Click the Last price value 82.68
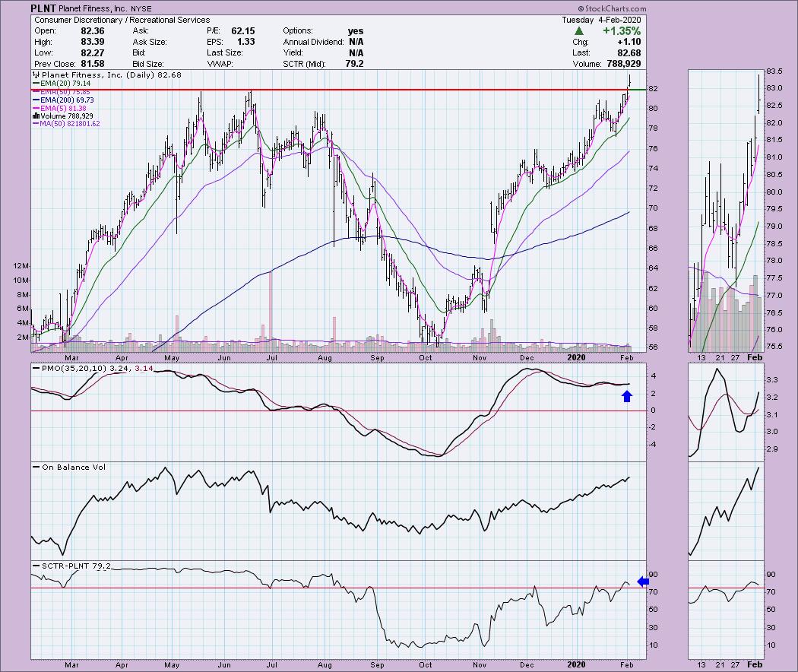This screenshot has width=798, height=672. click(x=629, y=52)
